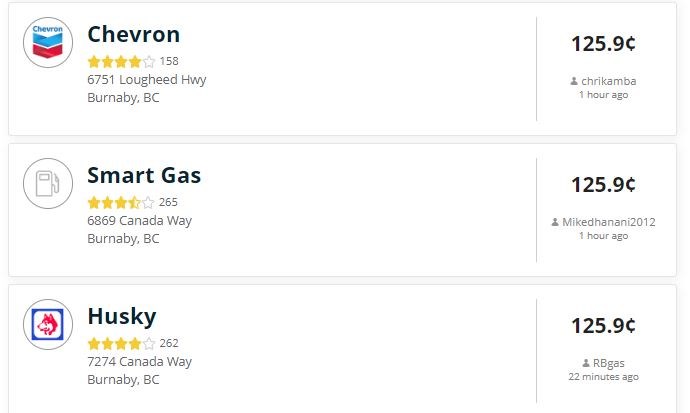Click the user icon beside RBgas

586,363
